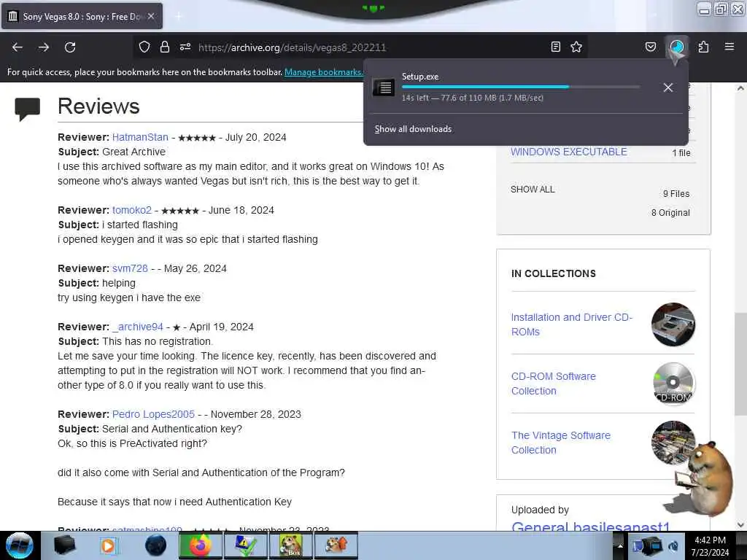Viewport: 747px width, 560px height.
Task: Click the Great Archive review subject
Action: (134, 152)
